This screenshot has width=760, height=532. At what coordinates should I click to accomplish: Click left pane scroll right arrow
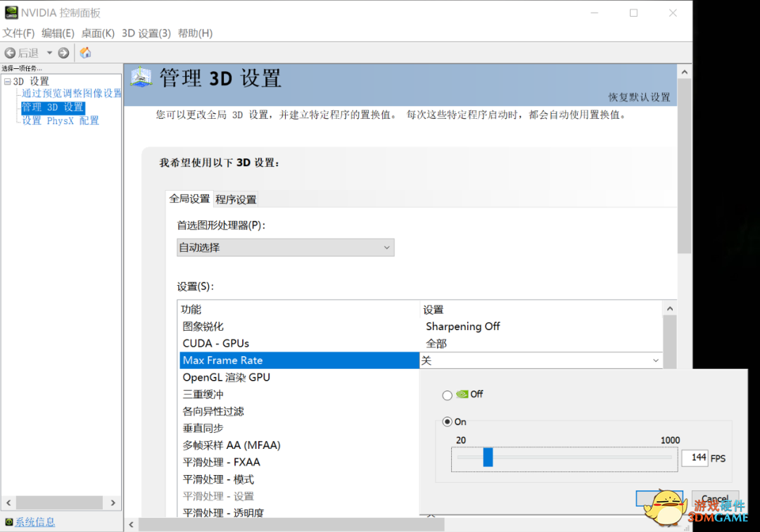pyautogui.click(x=113, y=502)
